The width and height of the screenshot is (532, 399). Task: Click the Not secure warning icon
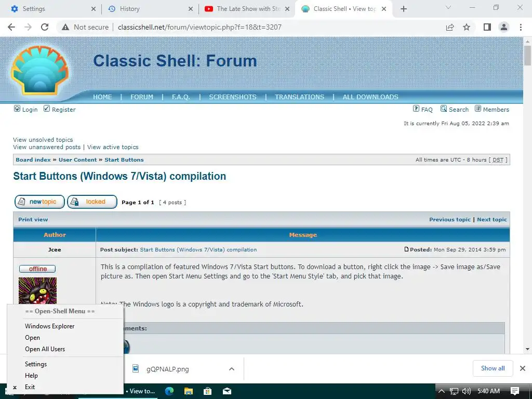pyautogui.click(x=65, y=27)
